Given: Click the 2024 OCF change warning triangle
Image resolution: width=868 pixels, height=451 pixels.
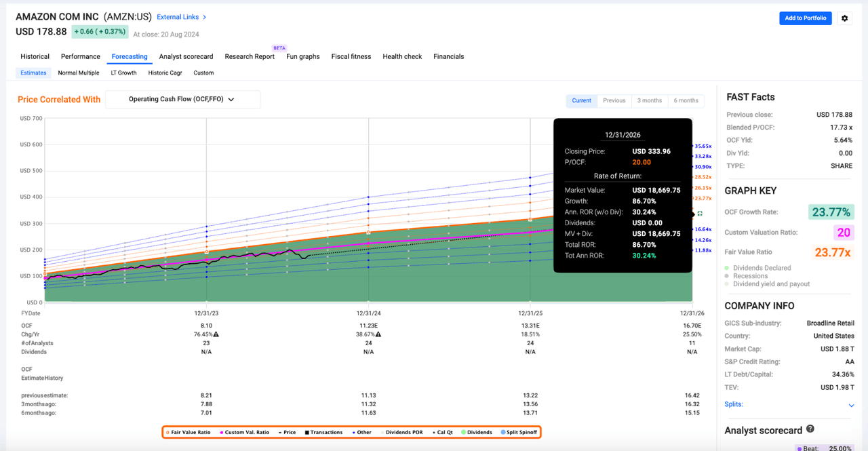Looking at the screenshot, I should [x=378, y=334].
